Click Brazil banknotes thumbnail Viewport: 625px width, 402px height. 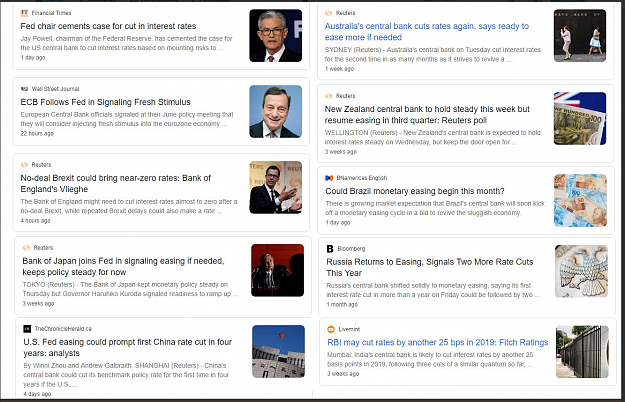(x=580, y=200)
